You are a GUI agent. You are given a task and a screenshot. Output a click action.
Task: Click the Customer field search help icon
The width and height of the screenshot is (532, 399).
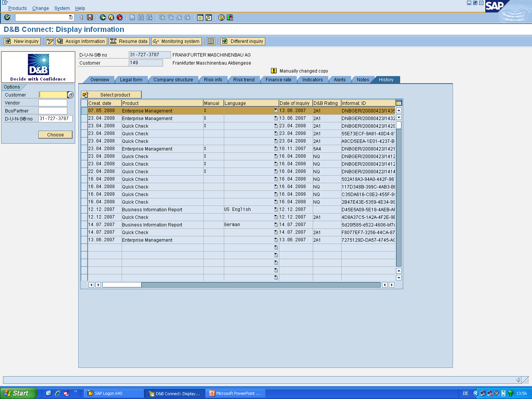tap(70, 95)
